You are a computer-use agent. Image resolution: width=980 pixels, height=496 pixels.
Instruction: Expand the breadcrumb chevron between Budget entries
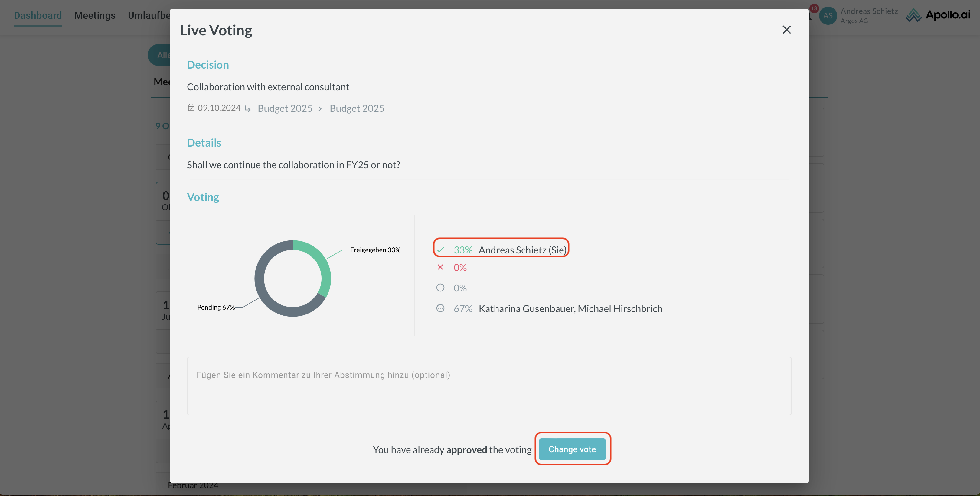point(320,109)
